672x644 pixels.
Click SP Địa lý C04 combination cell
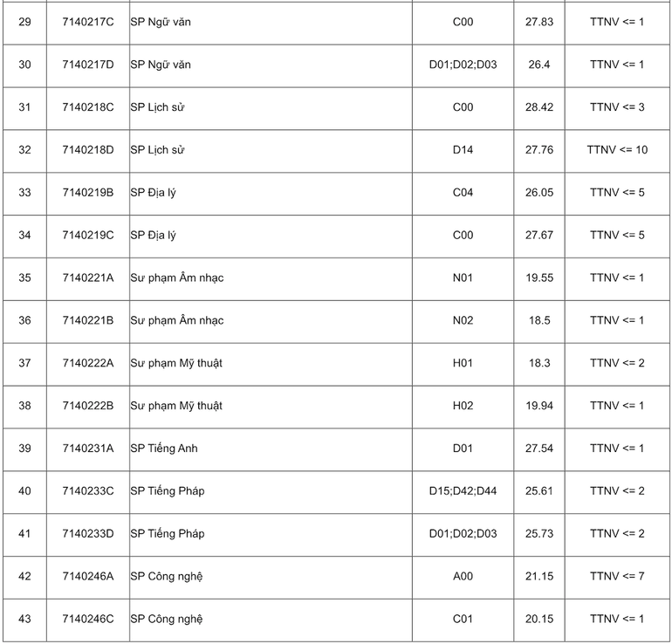pos(463,193)
